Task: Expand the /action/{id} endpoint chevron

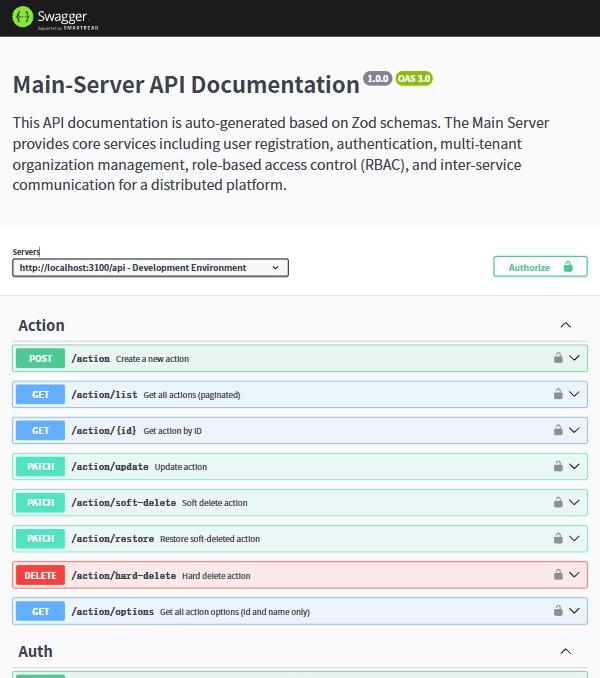Action: point(574,430)
